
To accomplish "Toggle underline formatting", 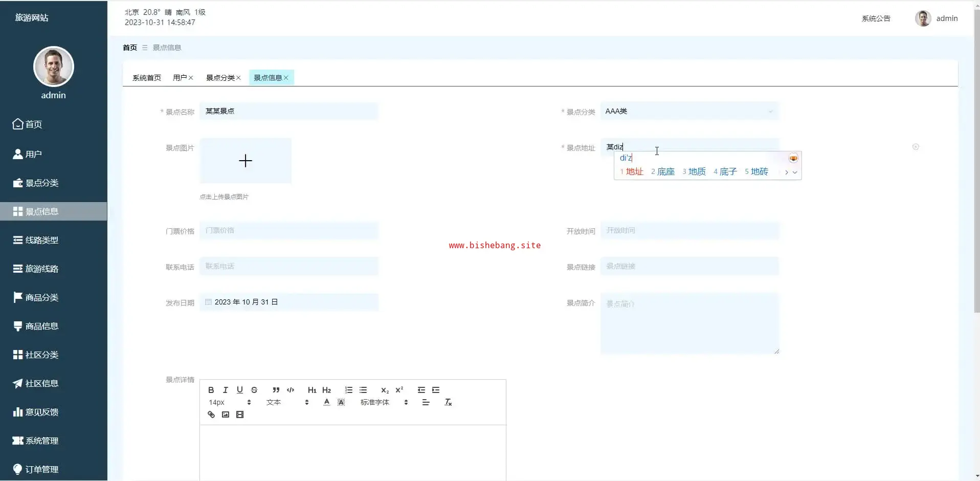I will coord(239,390).
